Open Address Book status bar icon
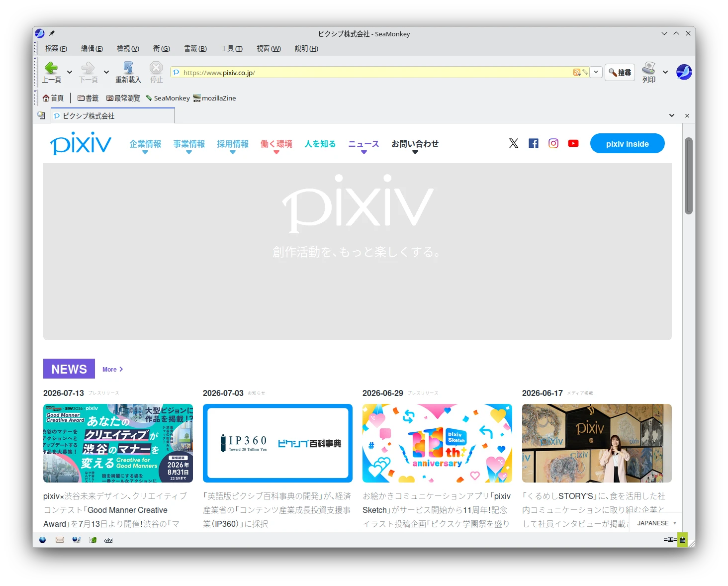The image size is (728, 586). pos(92,540)
